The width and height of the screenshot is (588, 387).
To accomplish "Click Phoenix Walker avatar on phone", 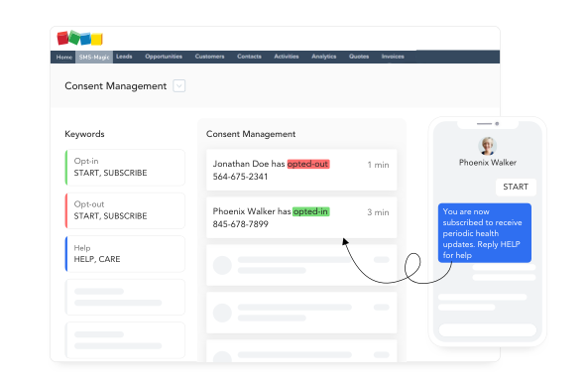I will pyautogui.click(x=488, y=146).
